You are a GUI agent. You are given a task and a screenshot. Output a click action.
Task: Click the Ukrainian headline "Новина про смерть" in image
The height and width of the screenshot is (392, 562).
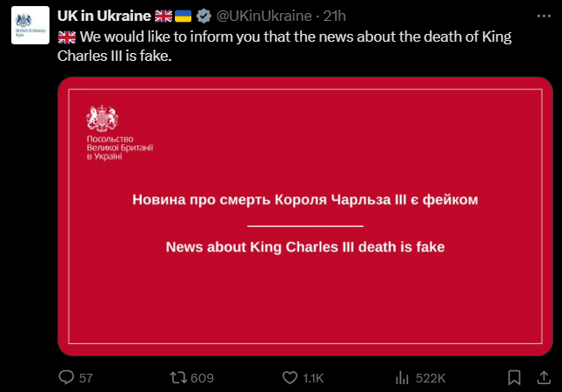(x=304, y=200)
